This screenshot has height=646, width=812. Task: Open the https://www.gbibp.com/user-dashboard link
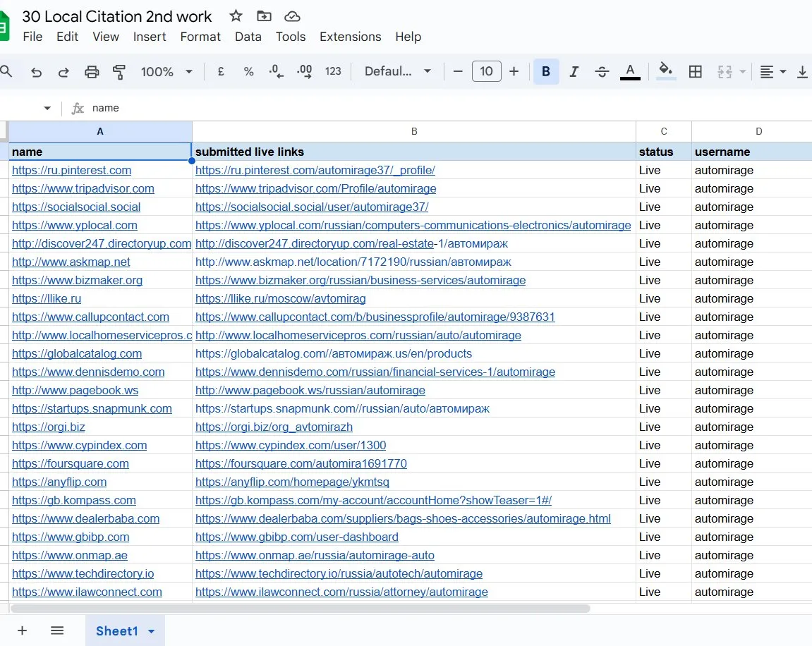point(297,537)
